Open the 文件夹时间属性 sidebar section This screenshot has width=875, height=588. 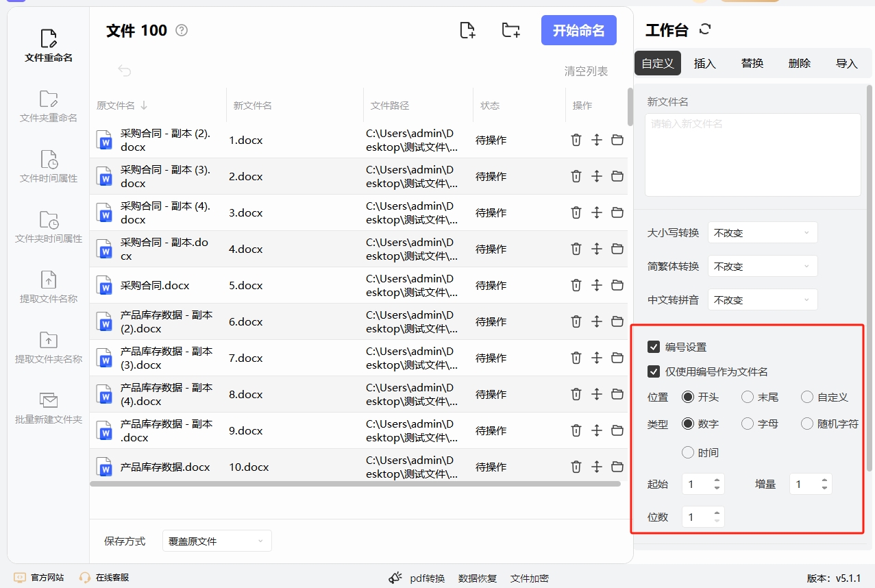click(49, 227)
